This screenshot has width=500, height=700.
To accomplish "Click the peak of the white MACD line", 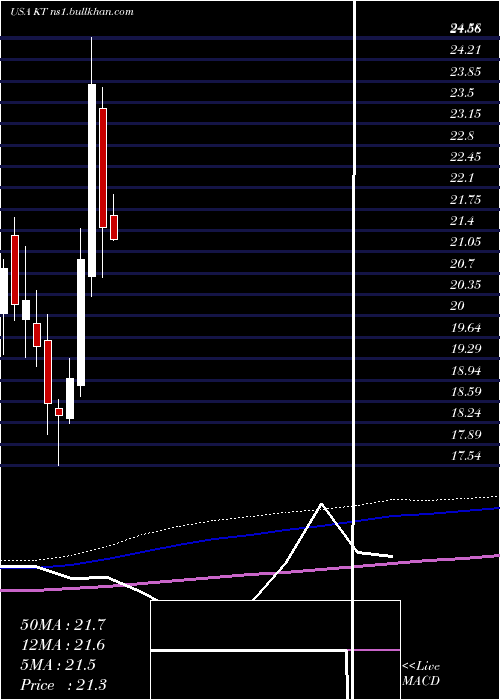I will (321, 504).
